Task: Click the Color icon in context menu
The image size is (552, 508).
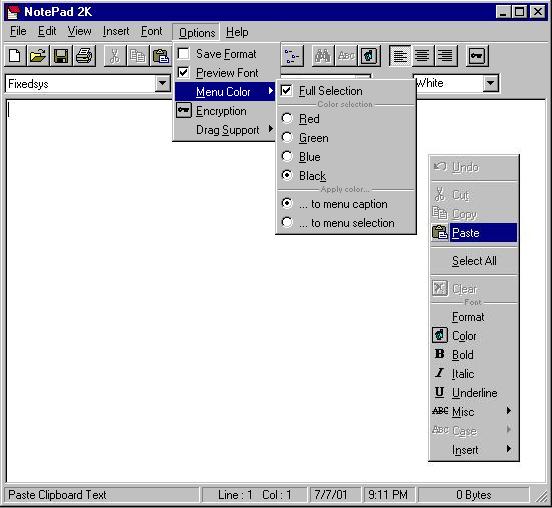Action: 440,335
